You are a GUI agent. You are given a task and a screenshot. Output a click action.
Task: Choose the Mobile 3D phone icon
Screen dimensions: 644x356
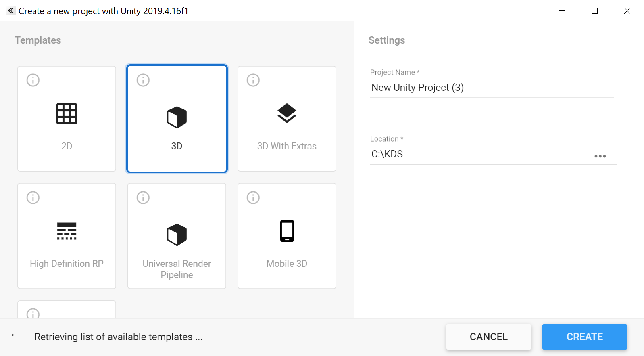[x=287, y=231]
